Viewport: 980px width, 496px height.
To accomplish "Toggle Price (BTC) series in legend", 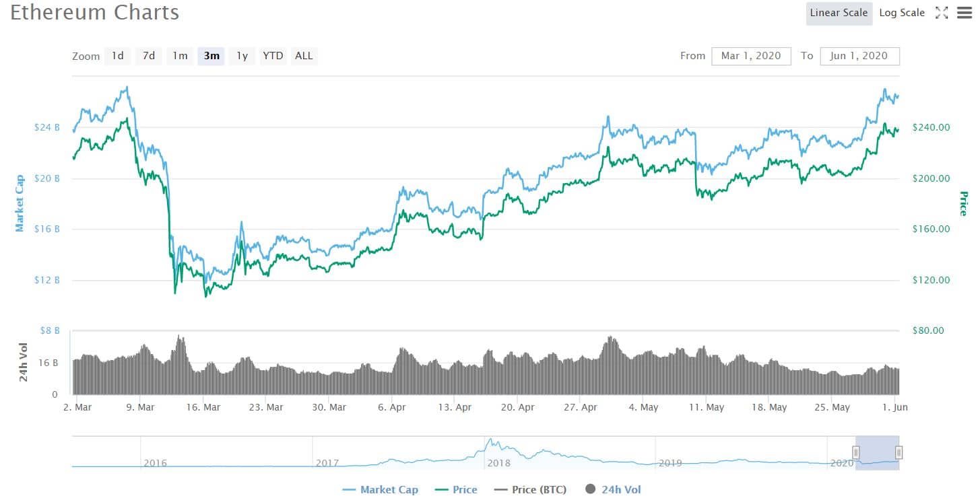I will pos(530,490).
